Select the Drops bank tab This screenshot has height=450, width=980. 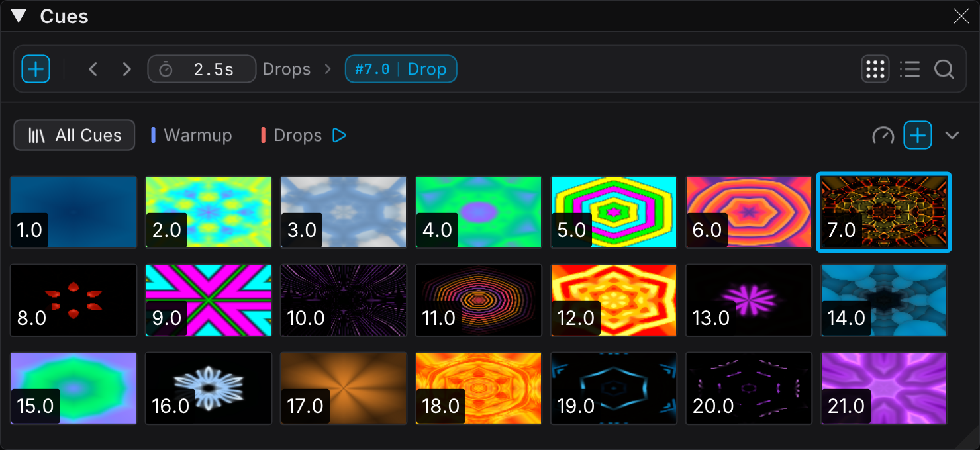[x=291, y=135]
